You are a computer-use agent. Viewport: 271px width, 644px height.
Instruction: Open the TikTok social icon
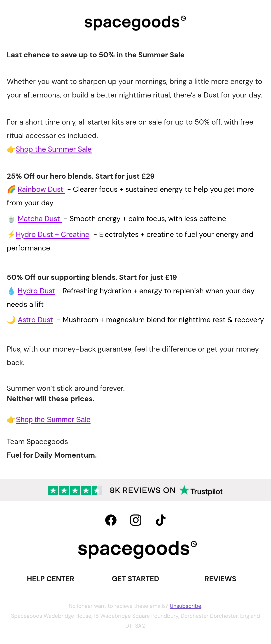[x=160, y=520]
